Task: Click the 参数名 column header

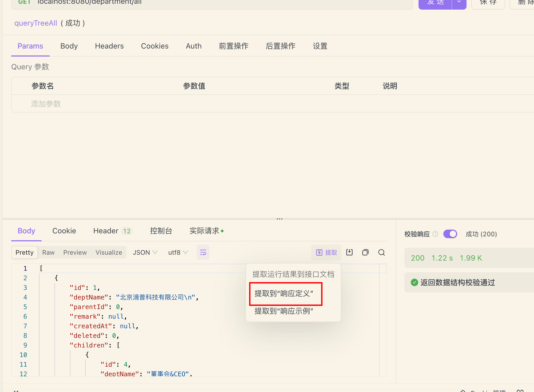Action: (43, 86)
